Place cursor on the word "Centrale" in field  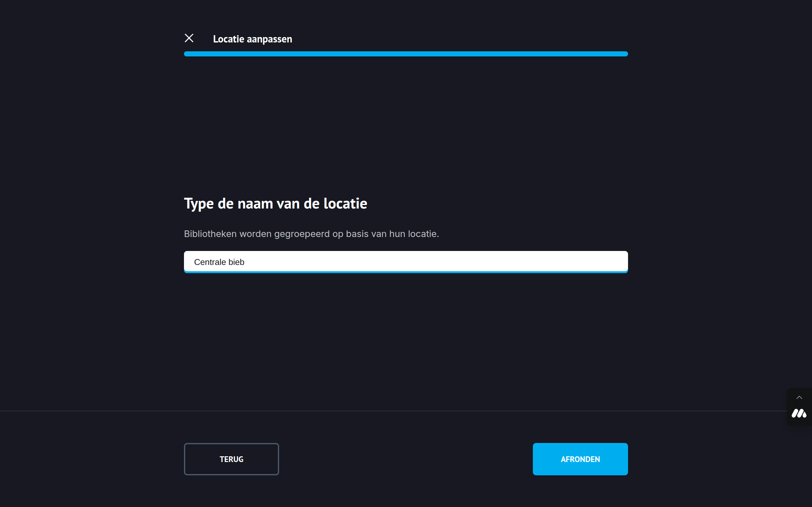pyautogui.click(x=210, y=262)
